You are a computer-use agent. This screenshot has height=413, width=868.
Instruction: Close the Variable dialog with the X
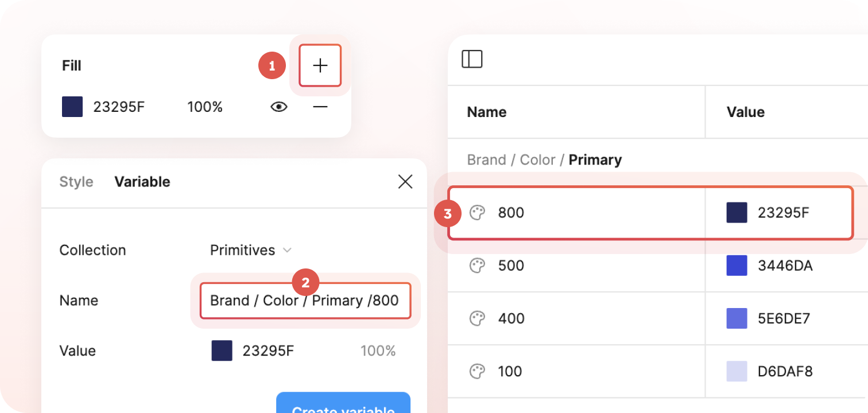coord(405,181)
